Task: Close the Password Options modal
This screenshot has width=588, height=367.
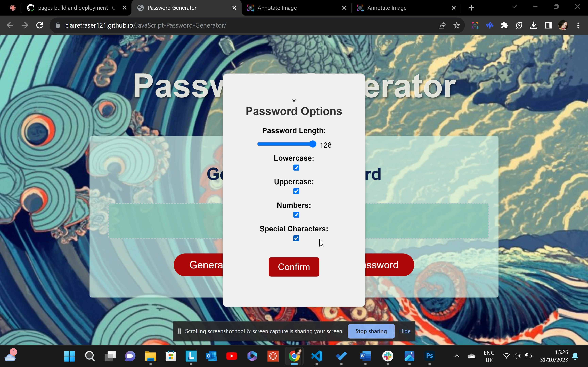Action: 294,101
